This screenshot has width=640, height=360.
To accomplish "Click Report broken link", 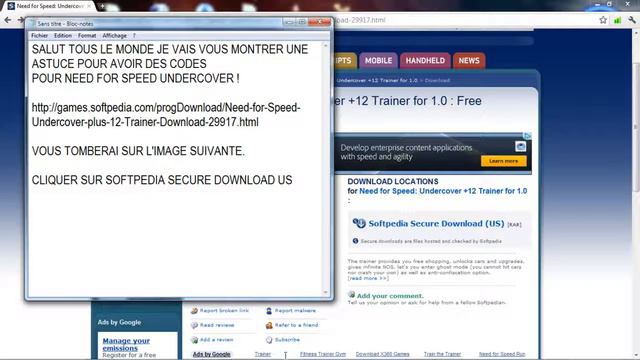I will point(224,311).
